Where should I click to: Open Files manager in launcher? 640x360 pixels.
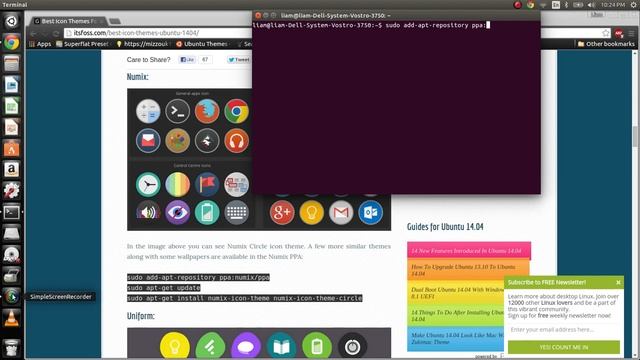click(x=11, y=63)
